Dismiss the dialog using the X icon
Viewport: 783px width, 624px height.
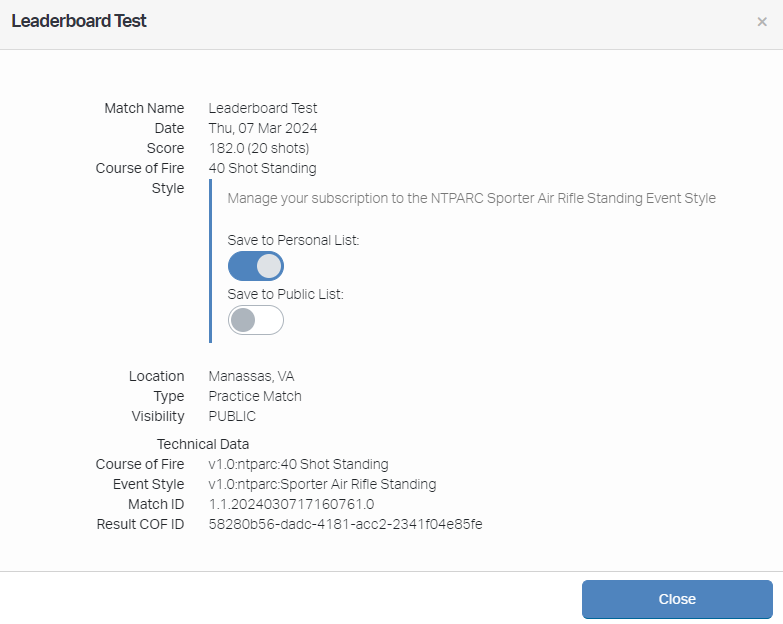click(762, 22)
